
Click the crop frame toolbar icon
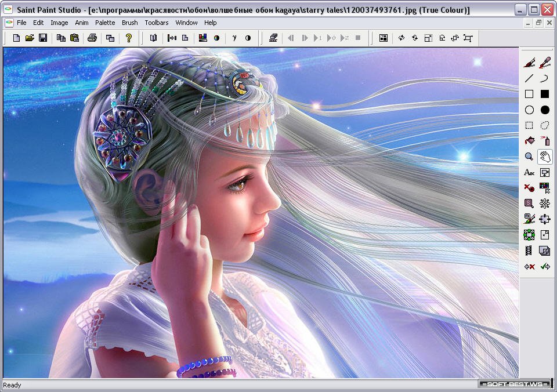pos(468,38)
